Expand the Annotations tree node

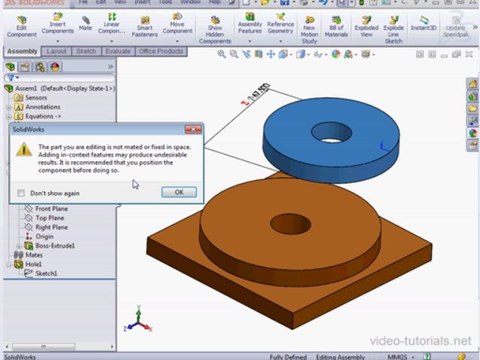(9, 107)
